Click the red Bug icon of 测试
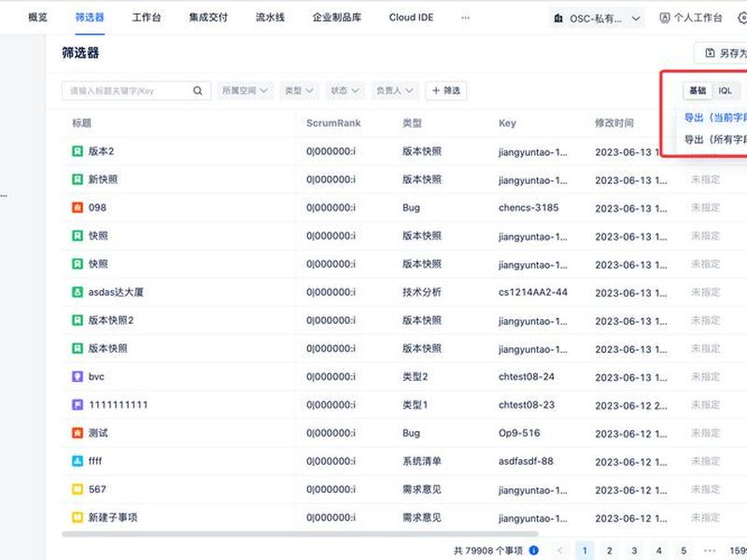Viewport: 747px width, 560px height. coord(78,433)
